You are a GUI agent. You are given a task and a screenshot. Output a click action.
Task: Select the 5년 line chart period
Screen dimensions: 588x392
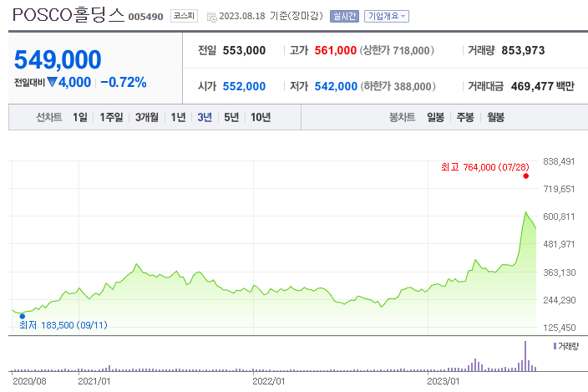click(x=231, y=117)
